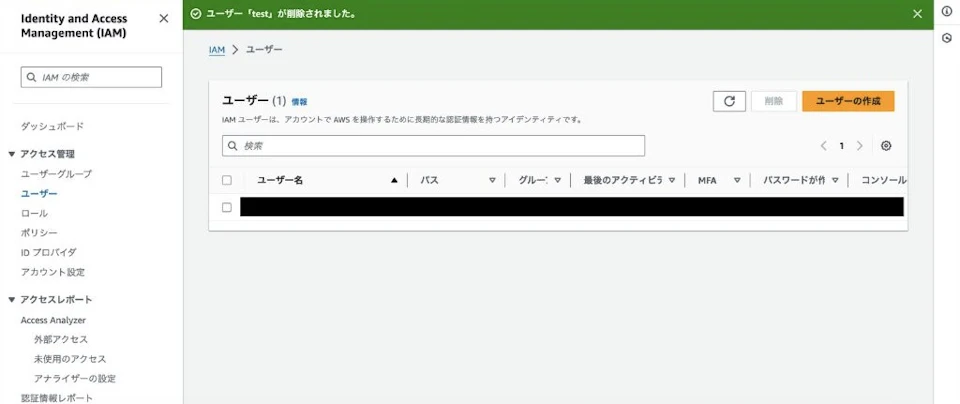Click the disabled 削除 button
This screenshot has height=404, width=960.
[774, 102]
